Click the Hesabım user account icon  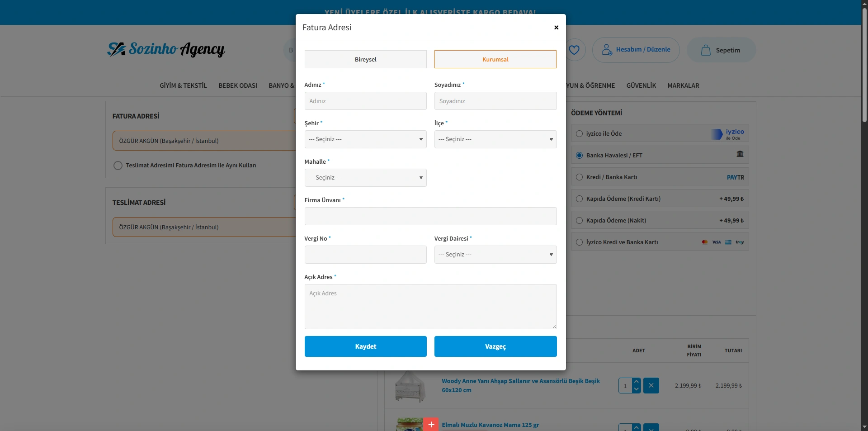tap(607, 50)
